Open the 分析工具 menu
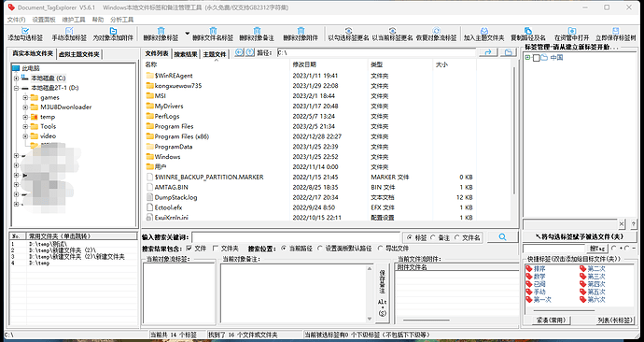Screen dimensions: 644x342 pyautogui.click(x=122, y=20)
